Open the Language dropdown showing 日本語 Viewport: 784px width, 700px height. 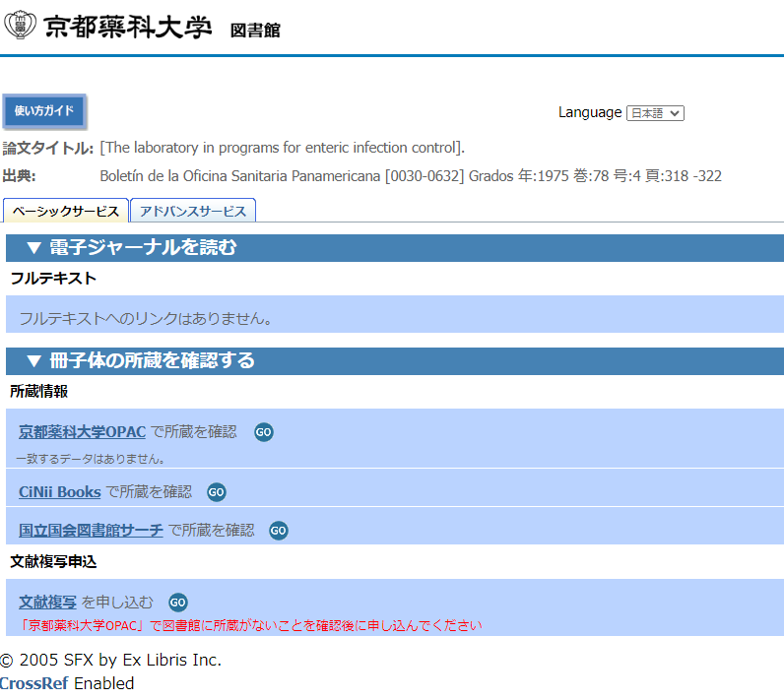655,113
